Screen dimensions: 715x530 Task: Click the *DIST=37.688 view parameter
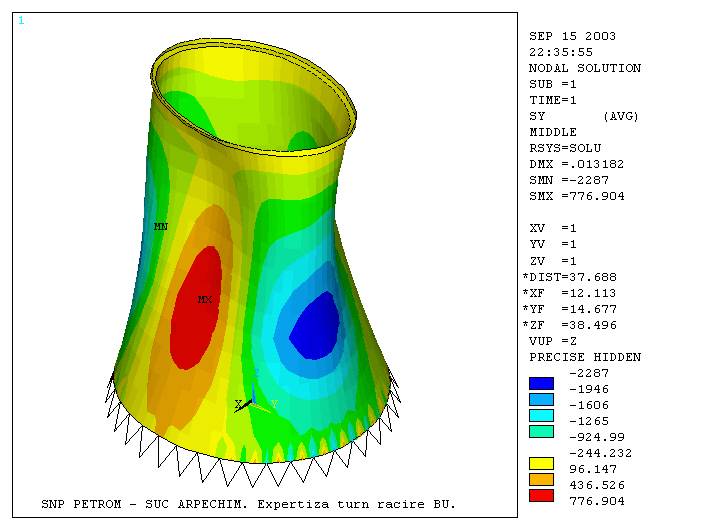point(570,277)
